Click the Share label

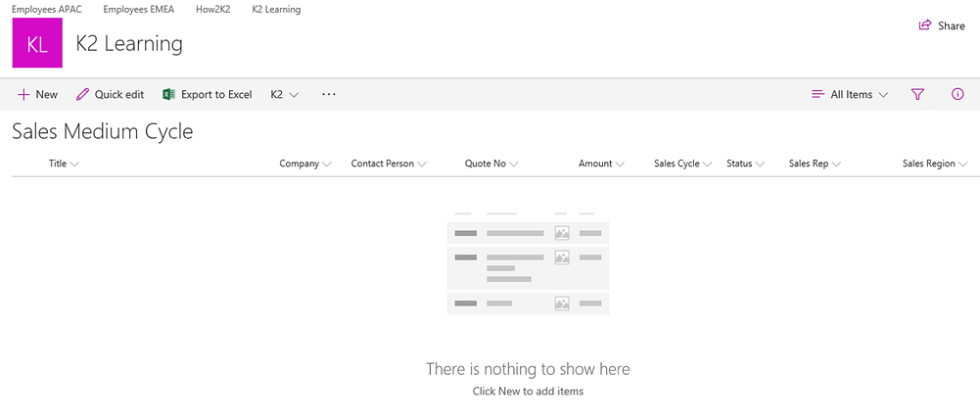(952, 25)
